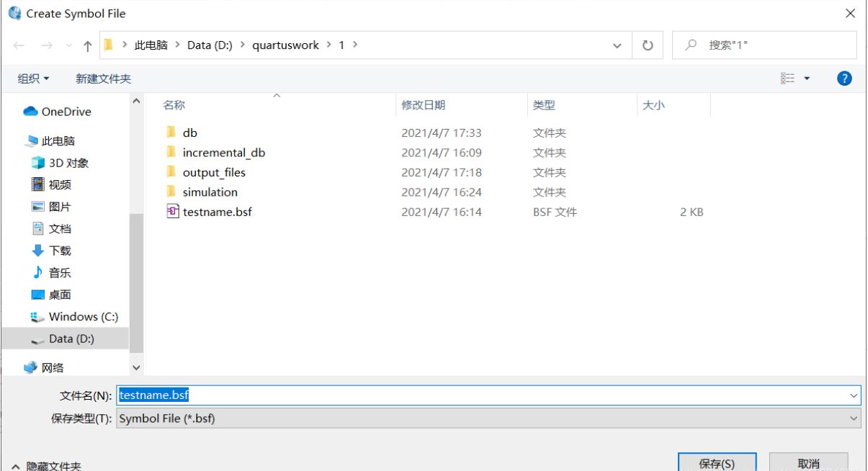This screenshot has width=868, height=471.
Task: Click 此电脑 in the address bar
Action: (151, 45)
